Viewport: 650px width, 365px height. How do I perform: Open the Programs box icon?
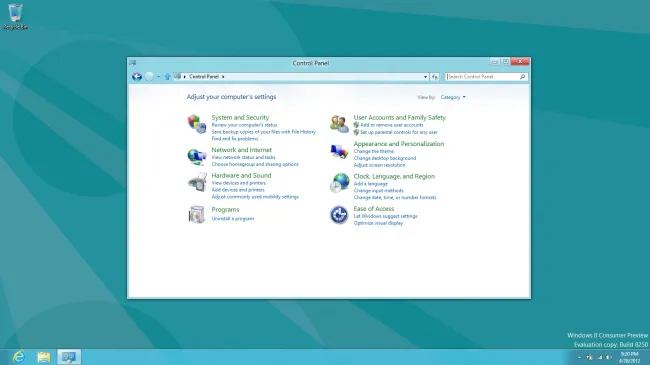(196, 214)
